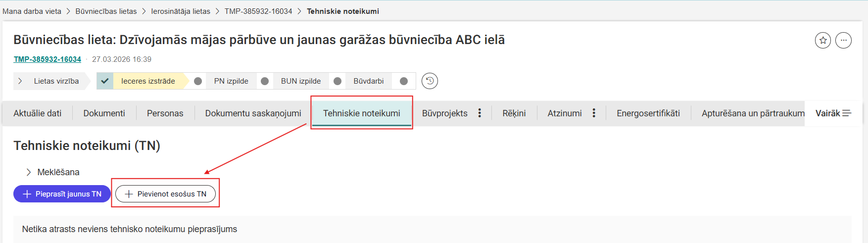
Task: Click the Tehniskie noteikumi breadcrumb text
Action: click(343, 11)
